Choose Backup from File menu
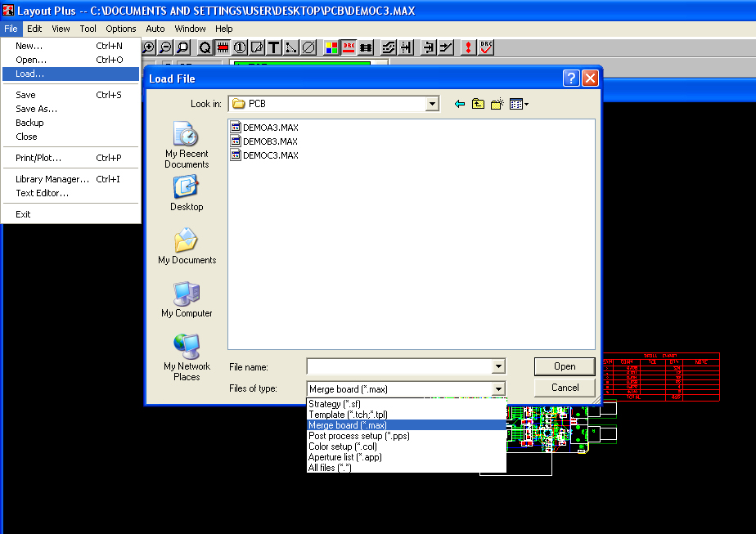The height and width of the screenshot is (534, 756). pyautogui.click(x=70, y=123)
